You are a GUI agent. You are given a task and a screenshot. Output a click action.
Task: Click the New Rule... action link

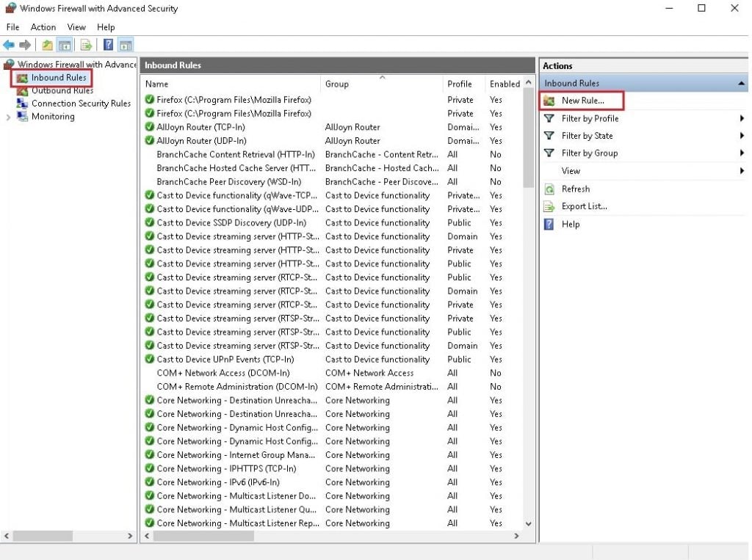[x=582, y=101]
